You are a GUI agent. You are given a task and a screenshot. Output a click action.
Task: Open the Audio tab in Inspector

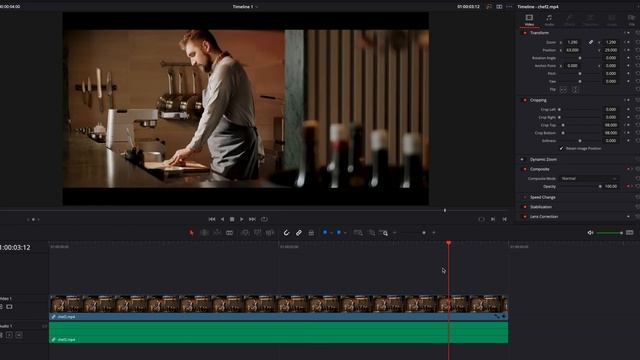click(x=549, y=20)
